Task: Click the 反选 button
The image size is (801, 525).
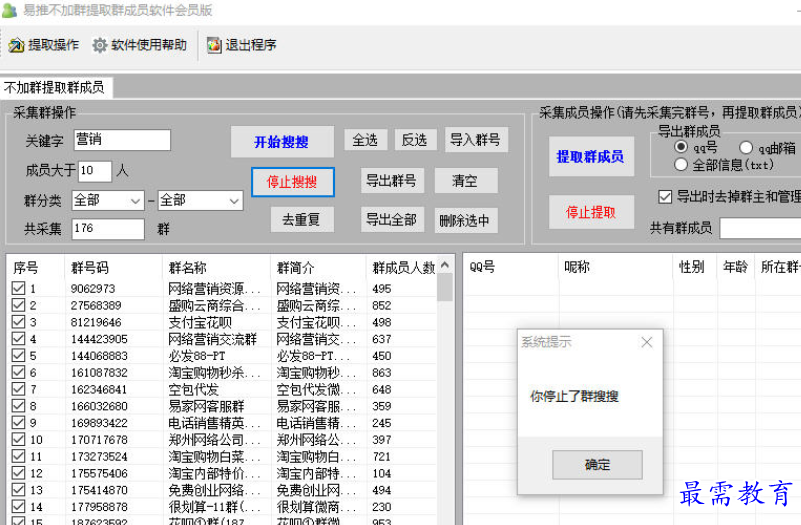Action: point(415,140)
